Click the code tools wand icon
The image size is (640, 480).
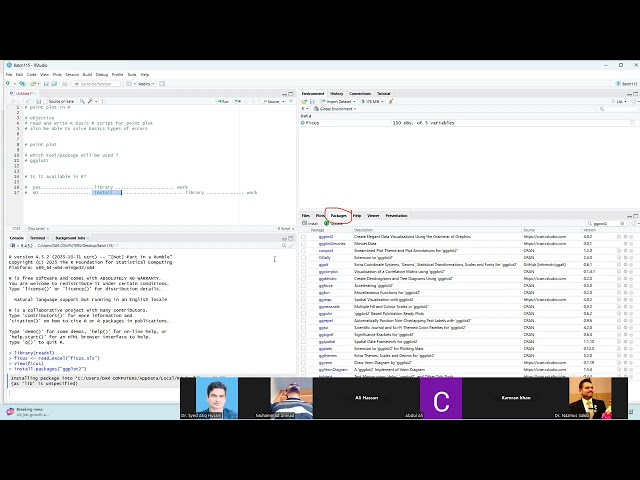pos(91,101)
